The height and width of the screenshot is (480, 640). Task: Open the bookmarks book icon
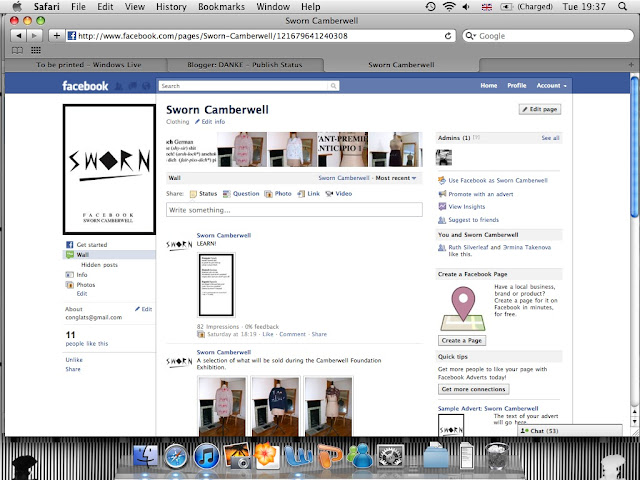pyautogui.click(x=17, y=50)
